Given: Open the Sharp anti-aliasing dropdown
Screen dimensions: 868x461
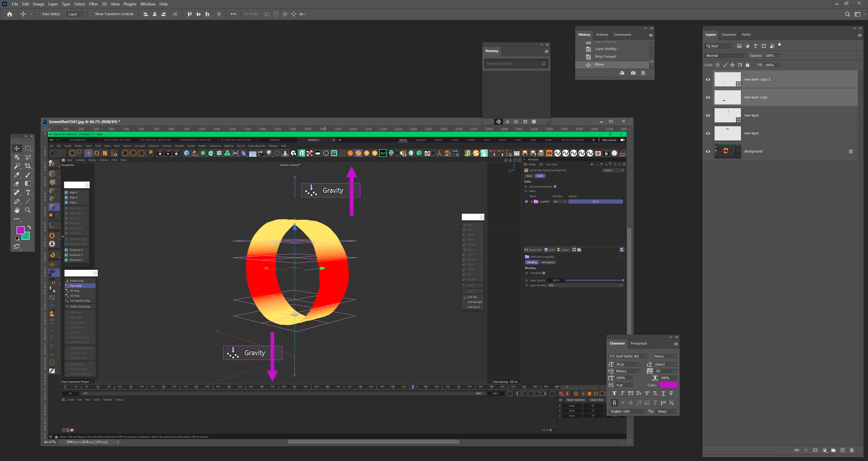Looking at the screenshot, I should 667,411.
